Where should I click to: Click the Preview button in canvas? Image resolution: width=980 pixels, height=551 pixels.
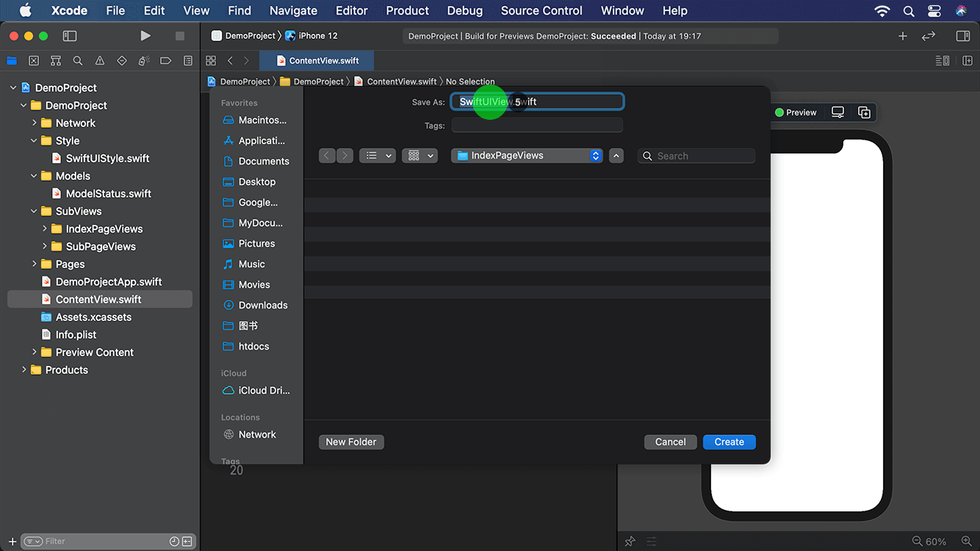click(796, 112)
